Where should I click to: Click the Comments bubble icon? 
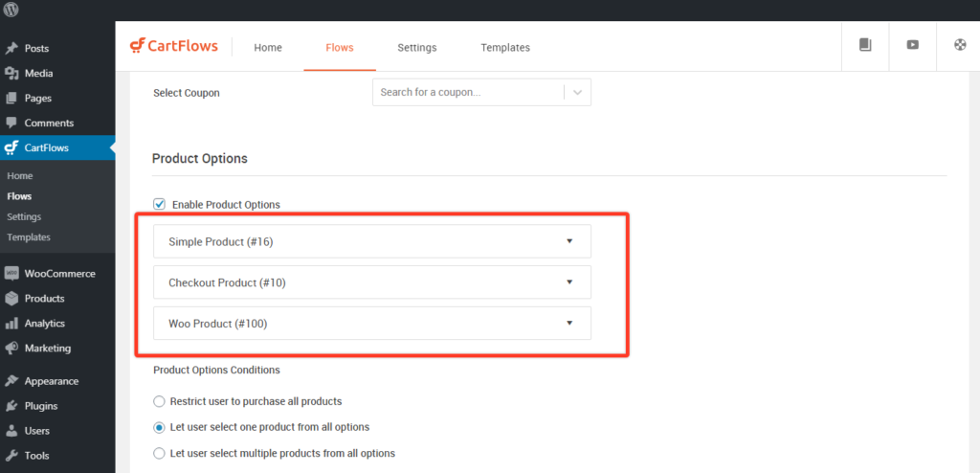pyautogui.click(x=11, y=123)
